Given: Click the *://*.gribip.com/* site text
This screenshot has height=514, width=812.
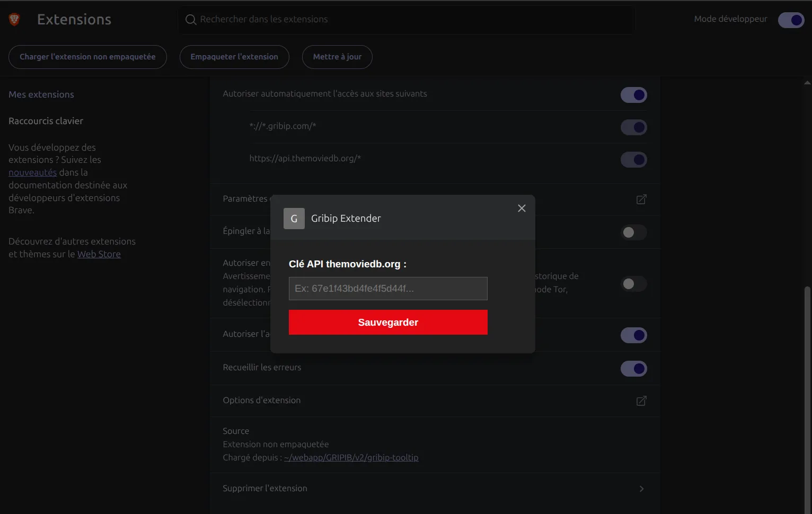Looking at the screenshot, I should click(x=283, y=126).
